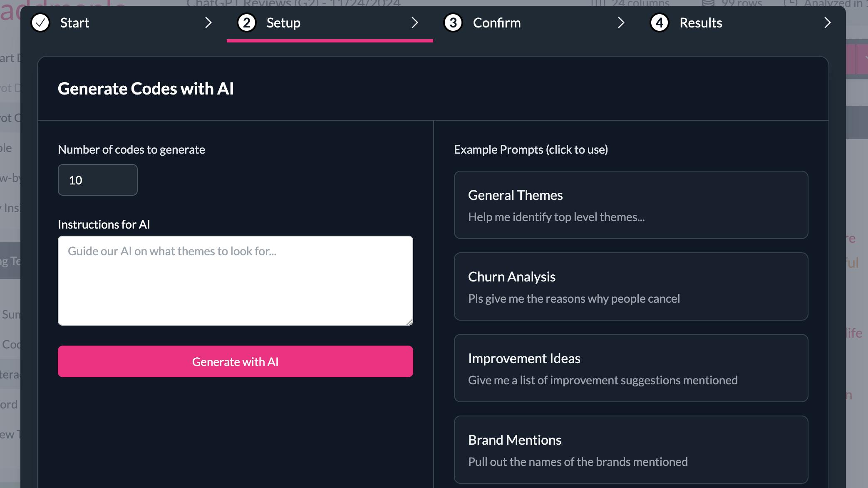The image size is (868, 488).
Task: Click the circled 3 badge beside Confirm
Action: point(453,23)
